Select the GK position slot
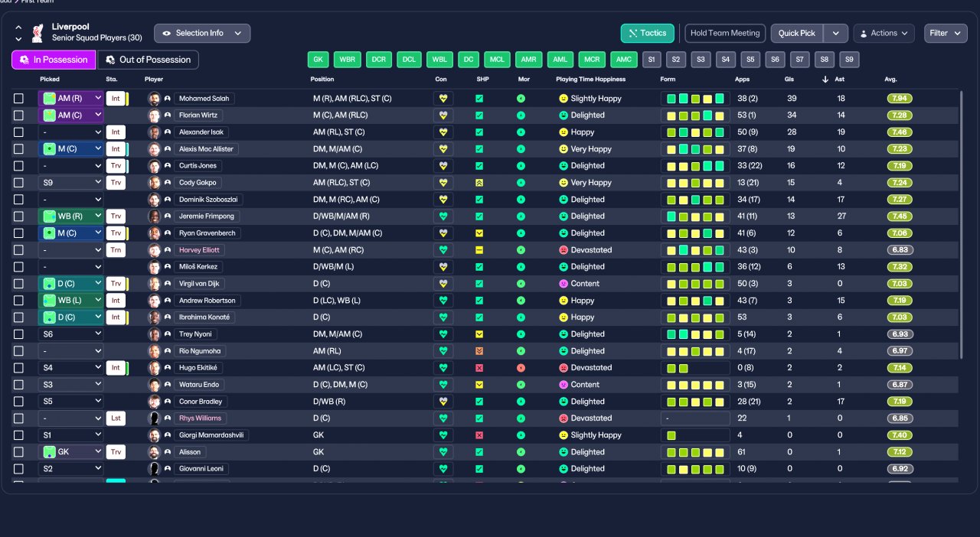 click(x=318, y=60)
